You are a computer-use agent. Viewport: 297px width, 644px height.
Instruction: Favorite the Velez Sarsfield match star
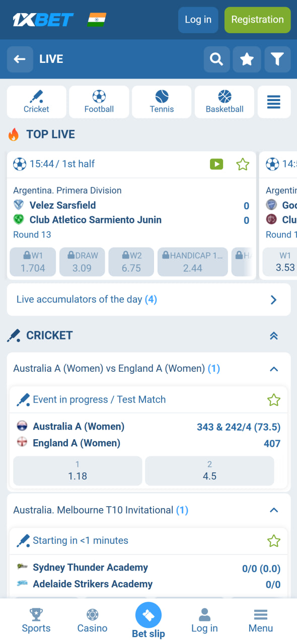click(243, 164)
